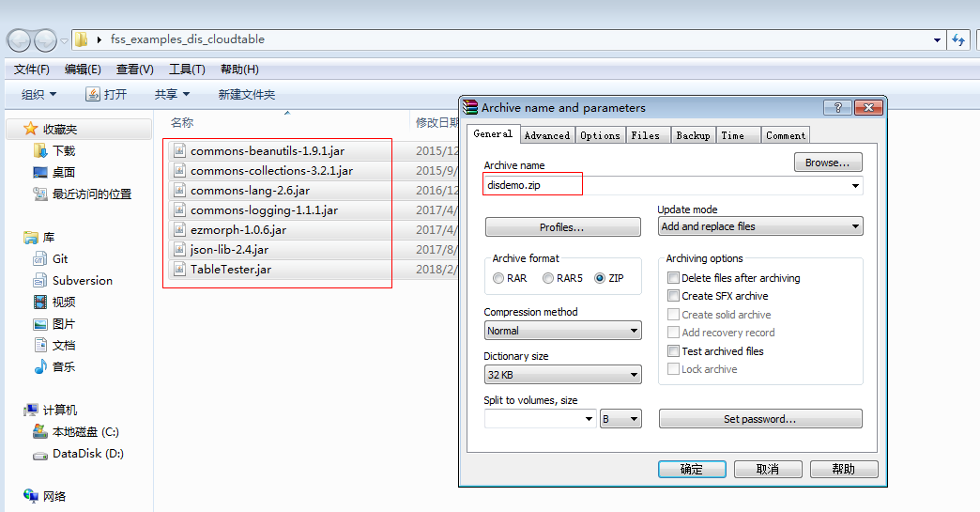Enable Test archived files checkbox

673,351
